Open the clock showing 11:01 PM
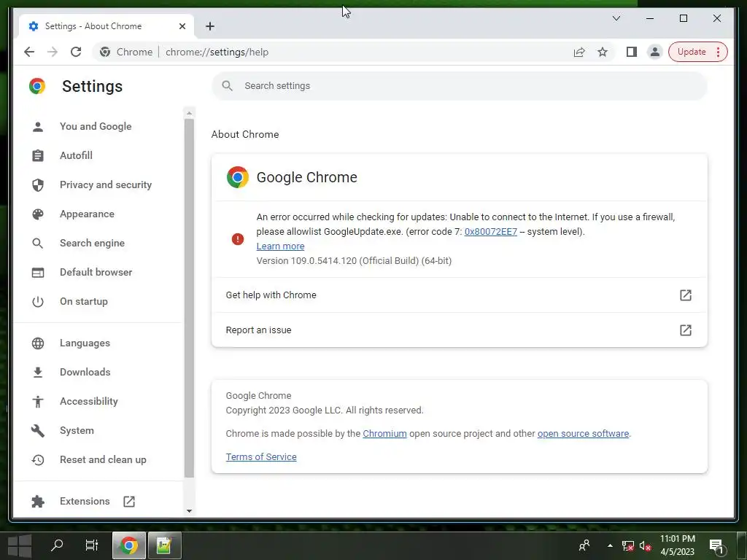 coord(677,545)
